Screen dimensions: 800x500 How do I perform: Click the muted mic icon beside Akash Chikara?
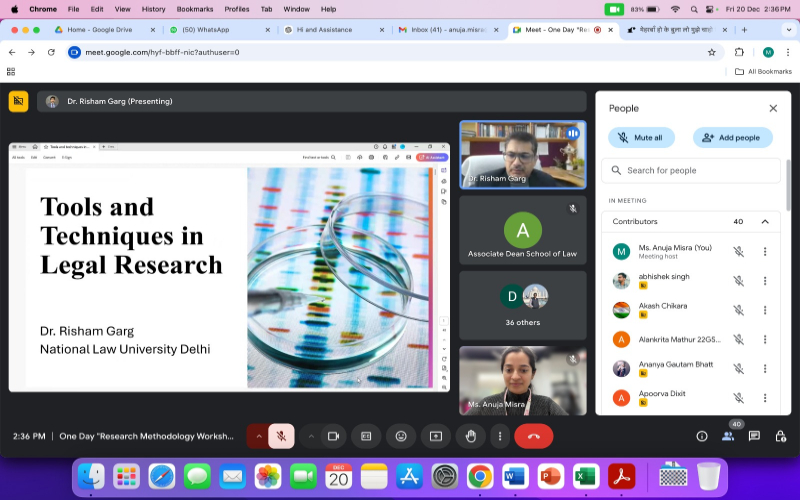[x=738, y=310]
